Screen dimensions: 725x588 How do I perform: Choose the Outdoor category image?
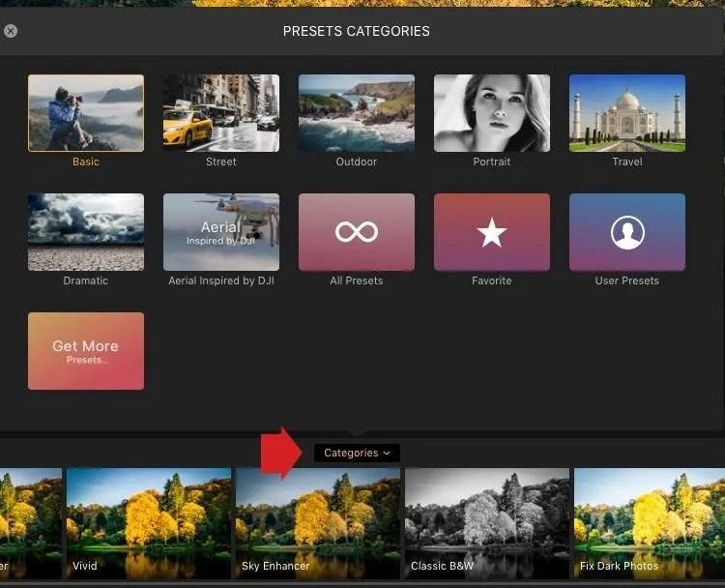point(357,113)
